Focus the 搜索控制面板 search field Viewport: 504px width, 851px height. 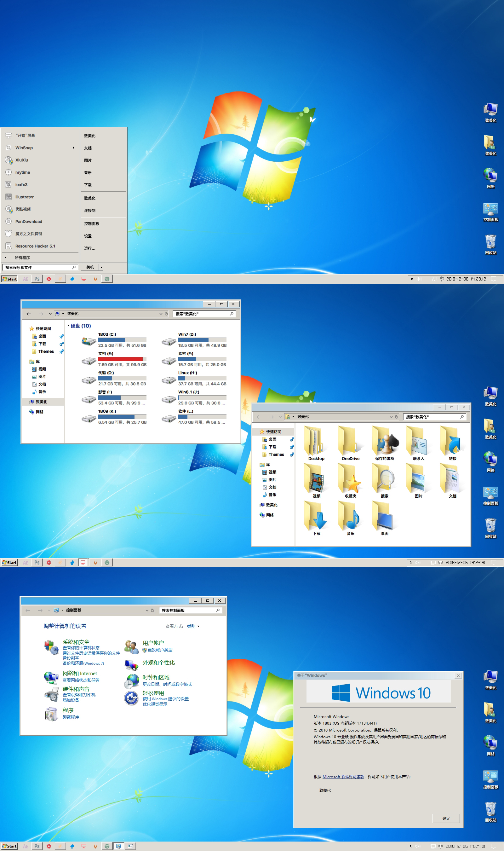[191, 611]
